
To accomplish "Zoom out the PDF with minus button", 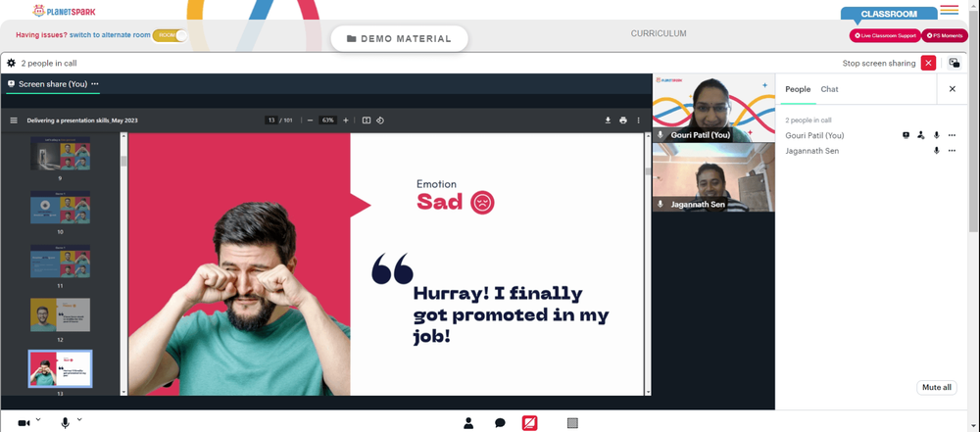I will [x=310, y=120].
